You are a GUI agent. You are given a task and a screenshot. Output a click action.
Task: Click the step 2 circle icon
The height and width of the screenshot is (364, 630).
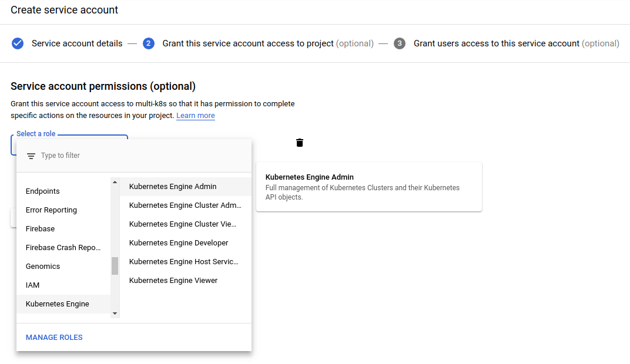point(148,43)
